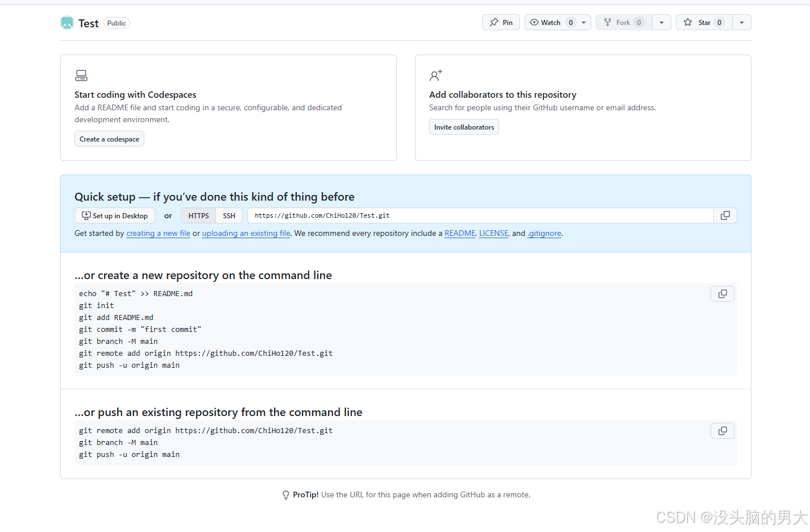Click the Public visibility badge
Image resolution: width=810 pixels, height=532 pixels.
click(x=117, y=23)
